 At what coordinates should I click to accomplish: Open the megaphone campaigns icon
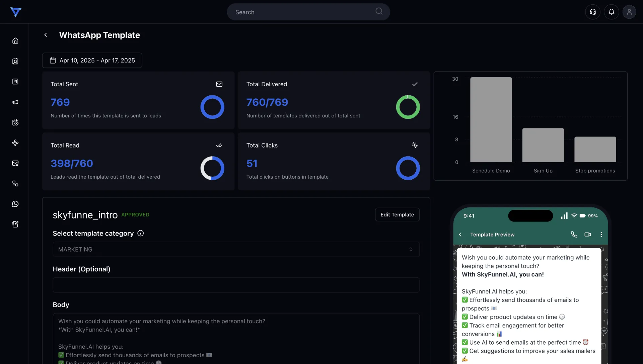pos(15,102)
